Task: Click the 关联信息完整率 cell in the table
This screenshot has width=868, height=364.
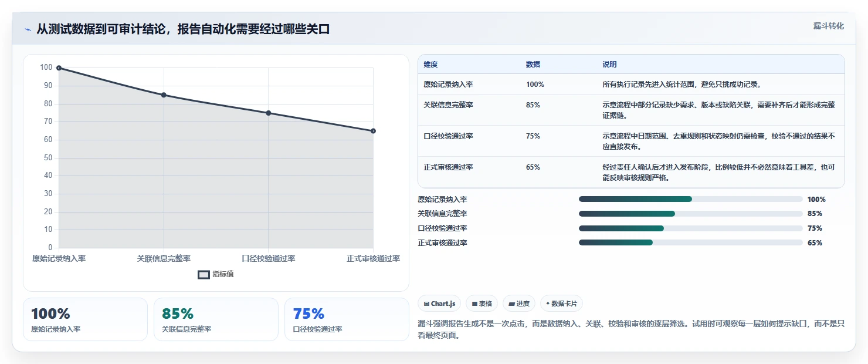Action: pyautogui.click(x=448, y=105)
